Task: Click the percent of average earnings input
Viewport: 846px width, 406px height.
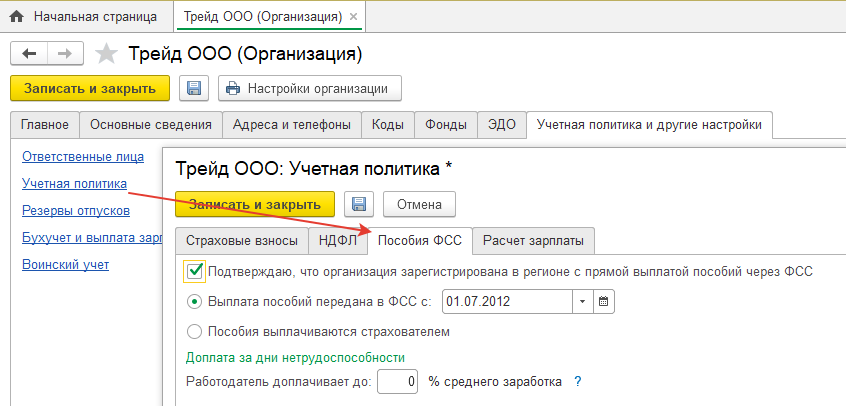Action: 397,381
